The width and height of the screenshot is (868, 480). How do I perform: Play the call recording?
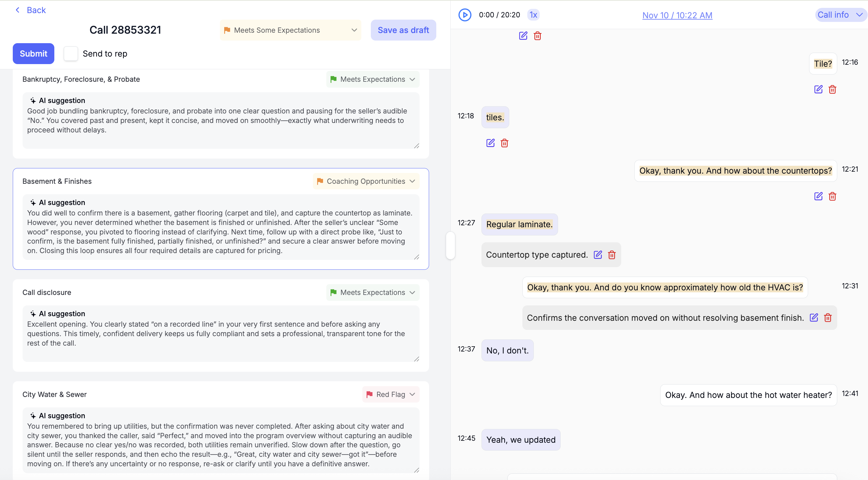[x=465, y=15]
